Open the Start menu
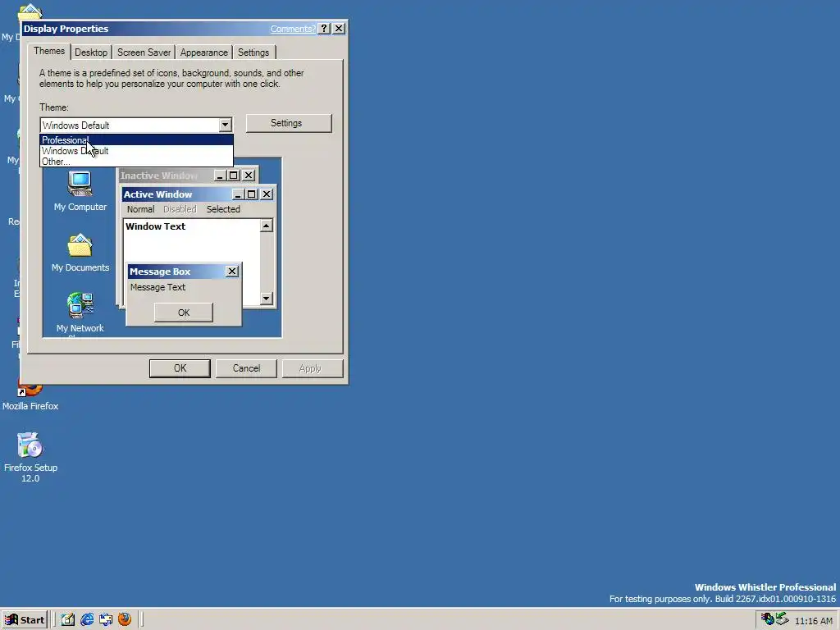This screenshot has width=840, height=630. 25,620
